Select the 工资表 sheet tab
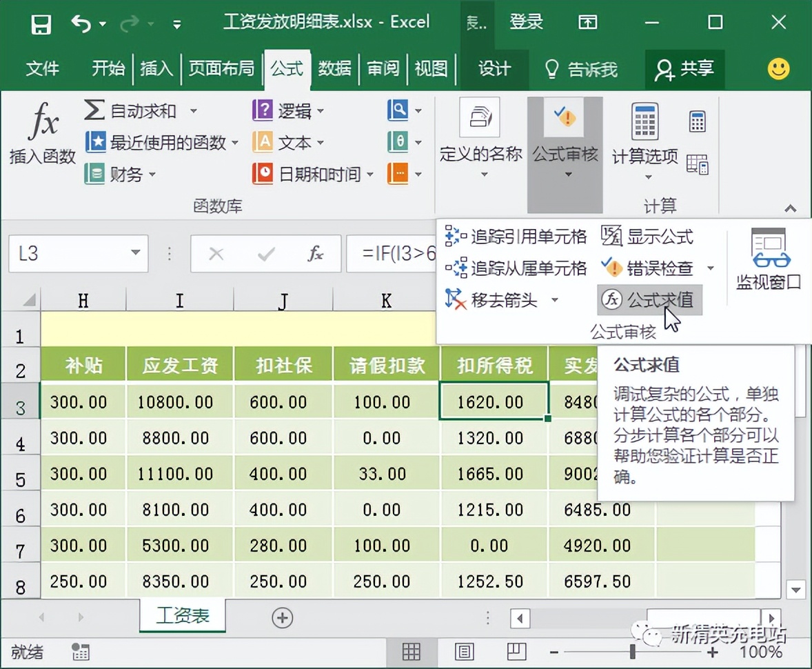812x669 pixels. coord(181,618)
